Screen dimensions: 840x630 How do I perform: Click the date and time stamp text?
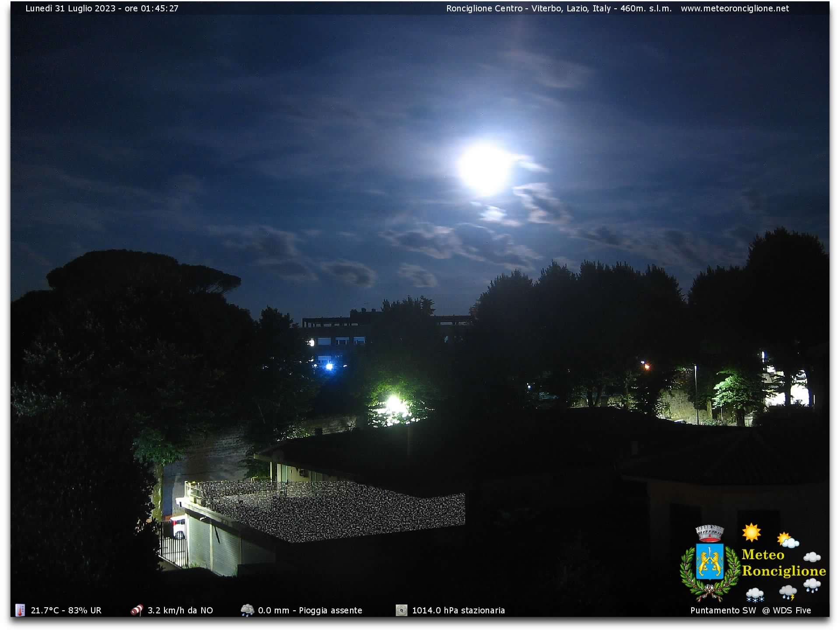point(102,8)
